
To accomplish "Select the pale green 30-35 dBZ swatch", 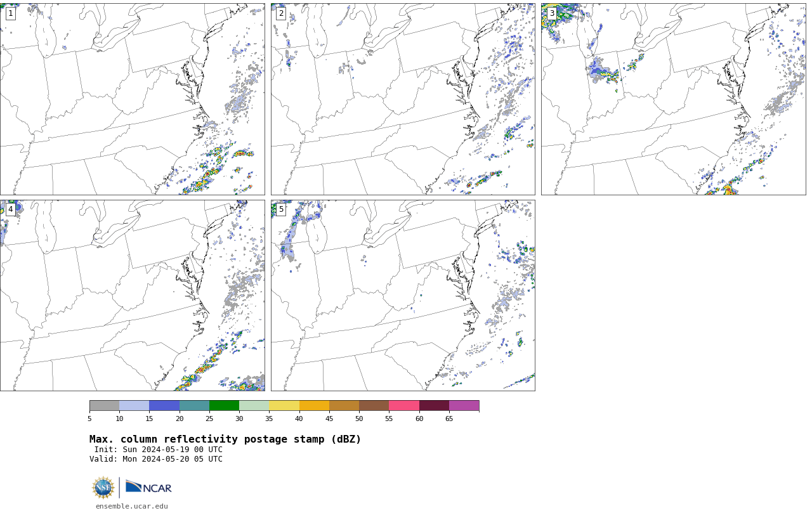I will click(x=254, y=406).
